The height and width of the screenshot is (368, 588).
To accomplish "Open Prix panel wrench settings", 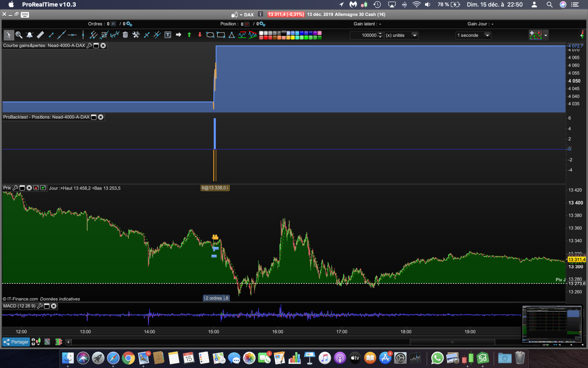I will (15, 188).
